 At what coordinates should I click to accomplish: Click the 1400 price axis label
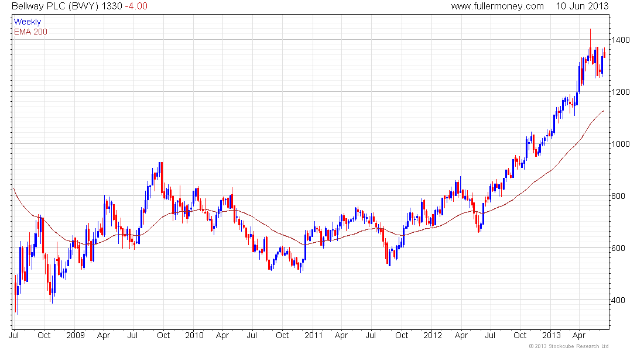(620, 40)
